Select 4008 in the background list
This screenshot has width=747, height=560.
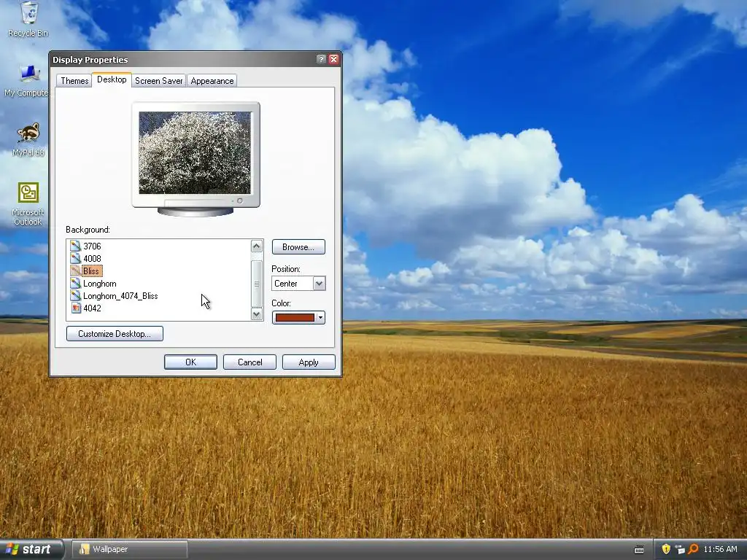coord(92,259)
